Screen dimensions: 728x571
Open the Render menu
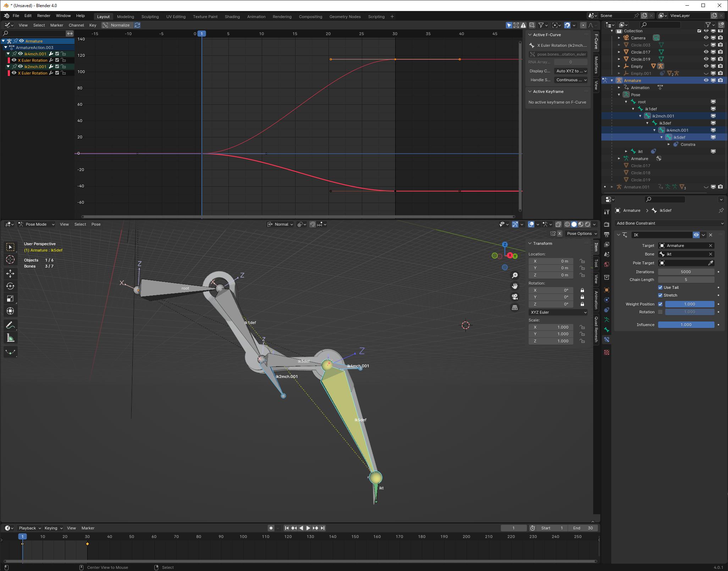point(44,16)
